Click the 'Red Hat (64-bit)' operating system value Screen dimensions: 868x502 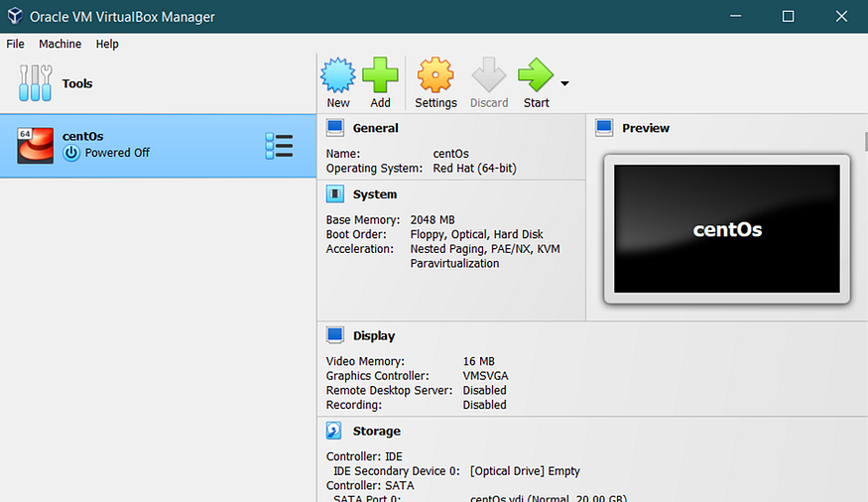[474, 169]
